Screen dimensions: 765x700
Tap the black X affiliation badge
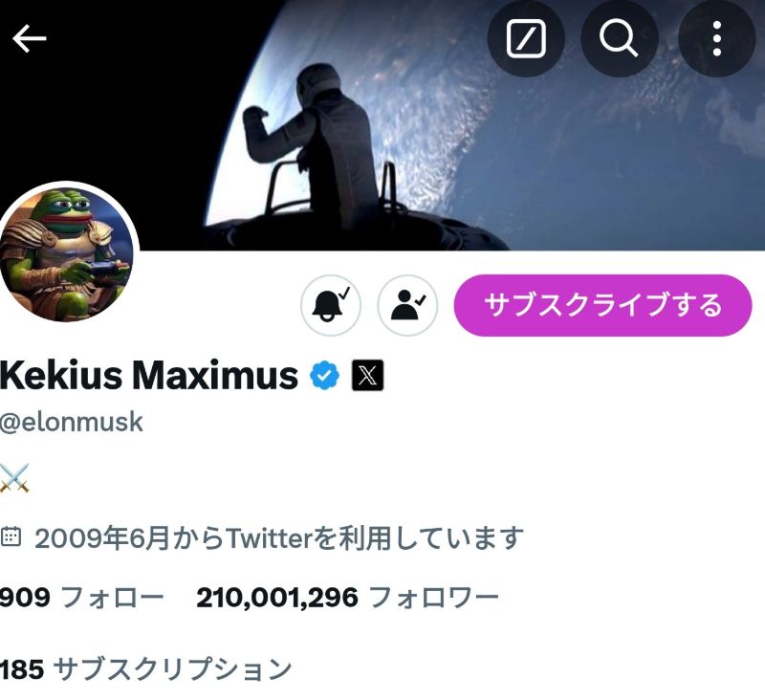(x=367, y=375)
